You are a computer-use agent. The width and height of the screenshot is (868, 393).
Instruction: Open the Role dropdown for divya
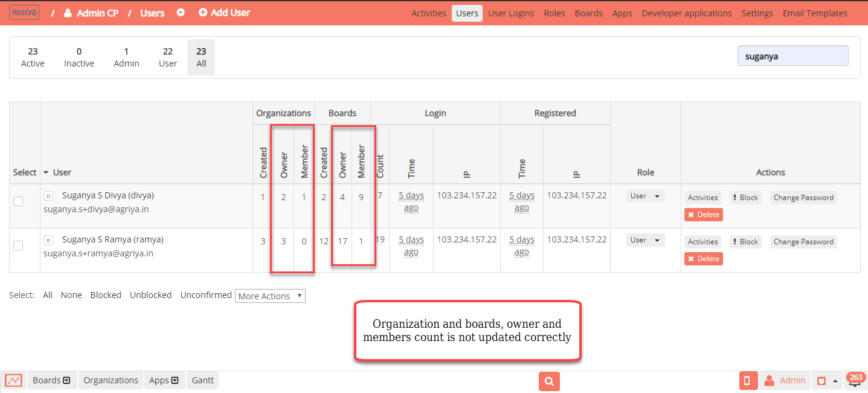point(646,195)
